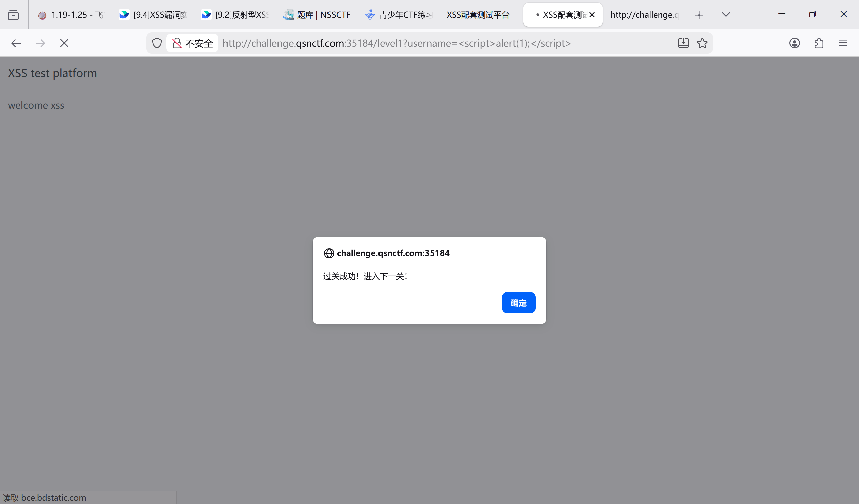Open the account profile icon
The height and width of the screenshot is (504, 859).
click(x=794, y=43)
